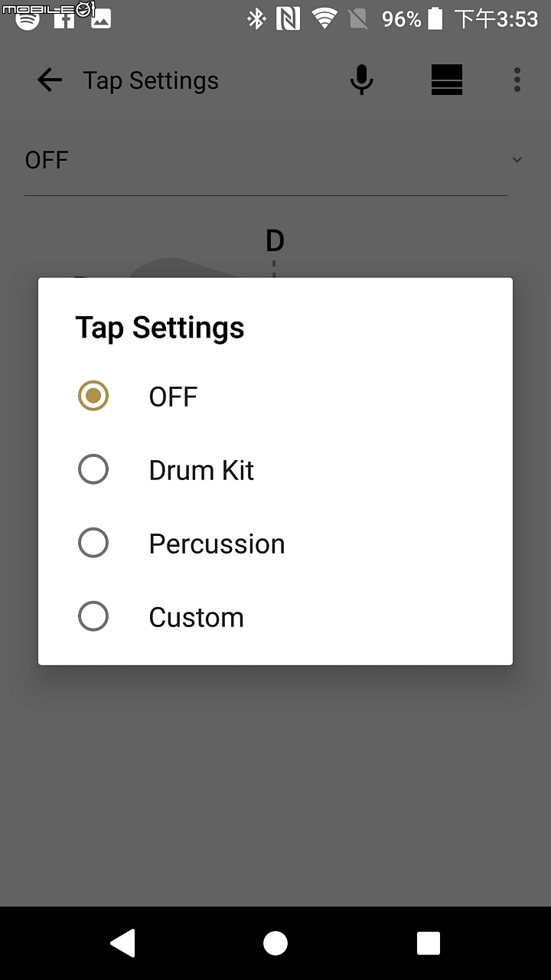Select the OFF radio button
Viewport: 551px width, 980px height.
93,396
